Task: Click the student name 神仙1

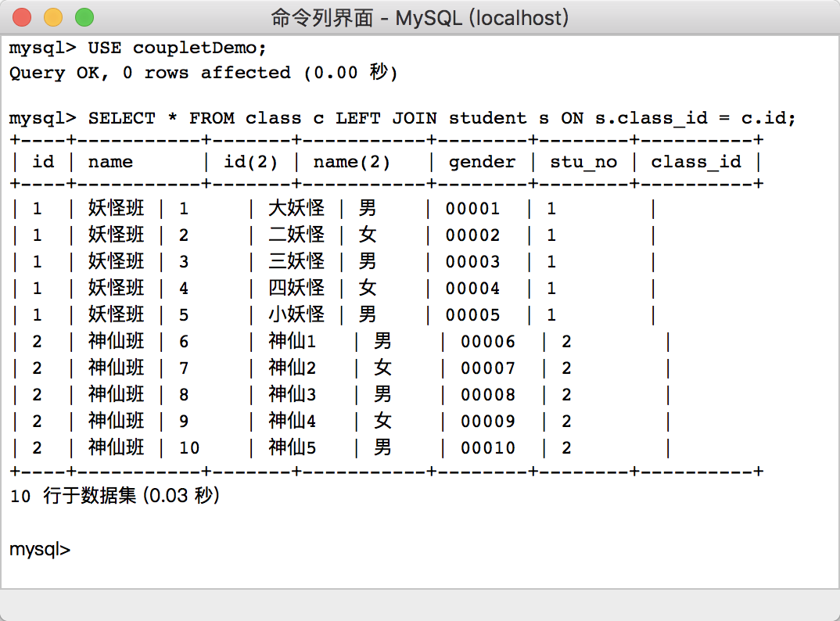Action: pos(293,341)
